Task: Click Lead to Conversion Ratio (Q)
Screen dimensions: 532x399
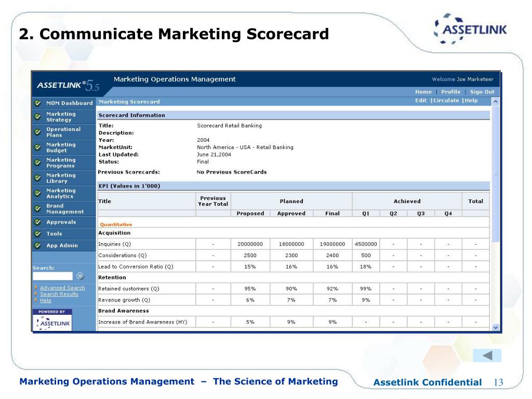Action: [x=136, y=267]
